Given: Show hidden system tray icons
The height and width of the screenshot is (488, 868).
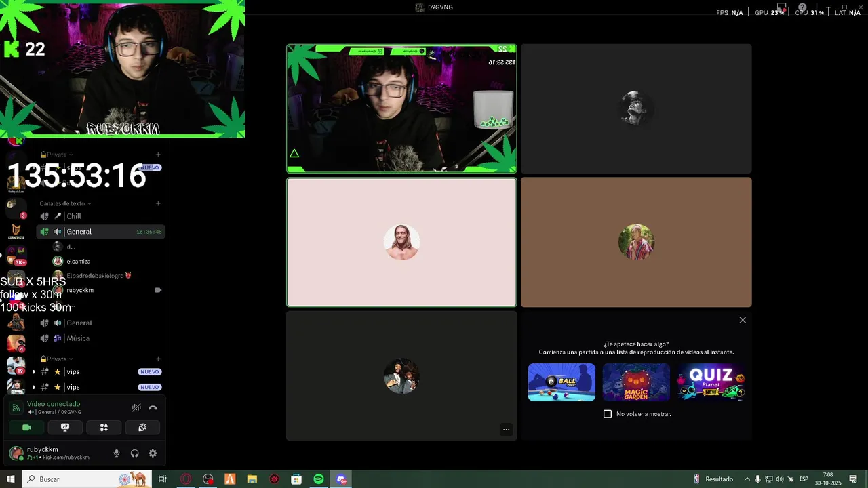Looking at the screenshot, I should point(747,479).
